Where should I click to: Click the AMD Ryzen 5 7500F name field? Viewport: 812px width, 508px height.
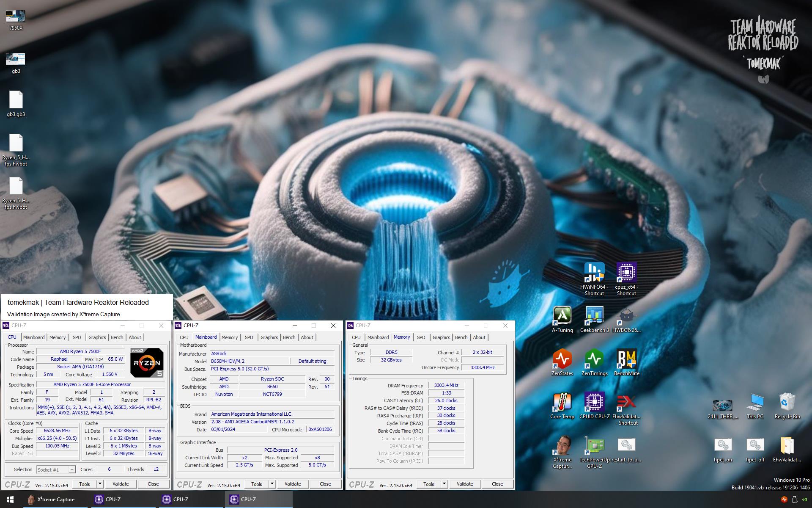click(x=80, y=351)
